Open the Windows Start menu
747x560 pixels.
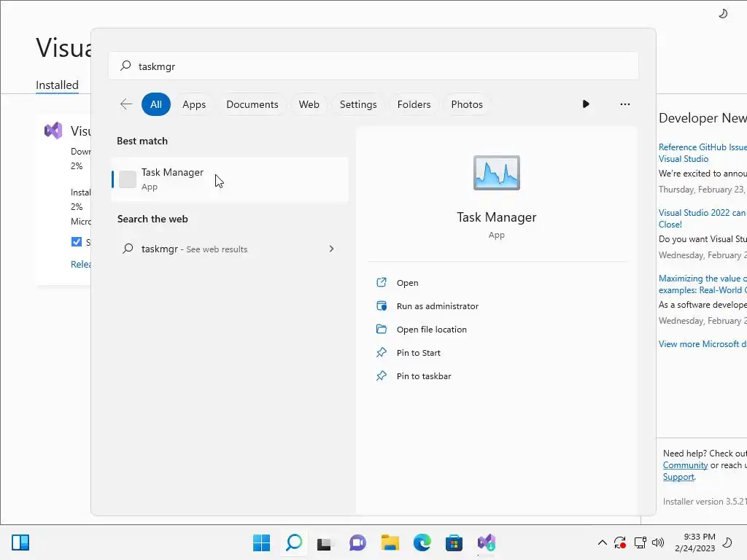[x=262, y=542]
